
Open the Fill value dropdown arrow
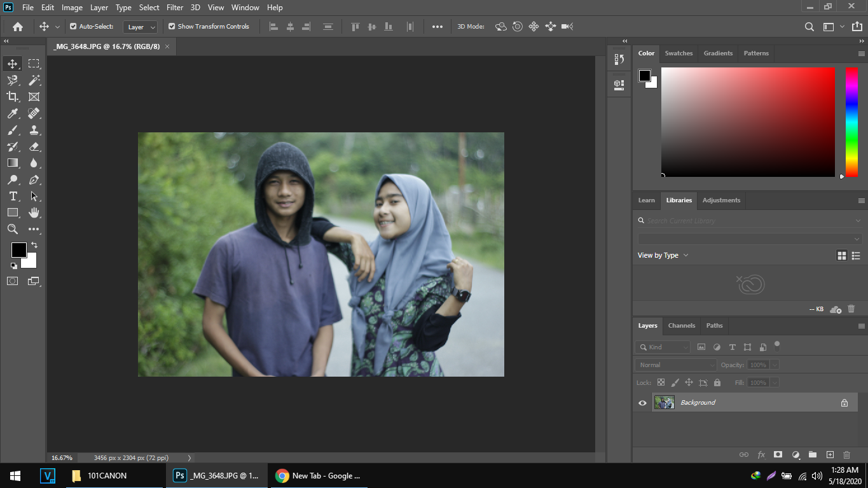[x=775, y=383]
